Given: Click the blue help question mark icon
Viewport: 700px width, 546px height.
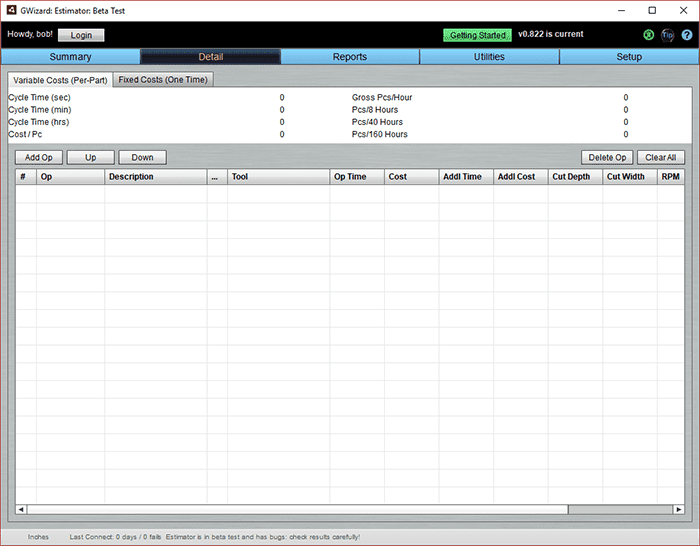Looking at the screenshot, I should point(687,35).
